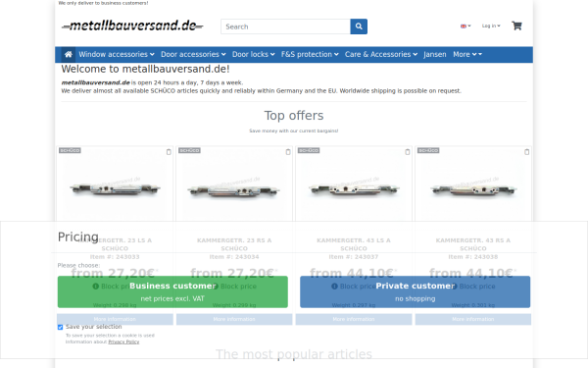
Task: Click the metallbauversand.de logo
Action: (x=132, y=26)
